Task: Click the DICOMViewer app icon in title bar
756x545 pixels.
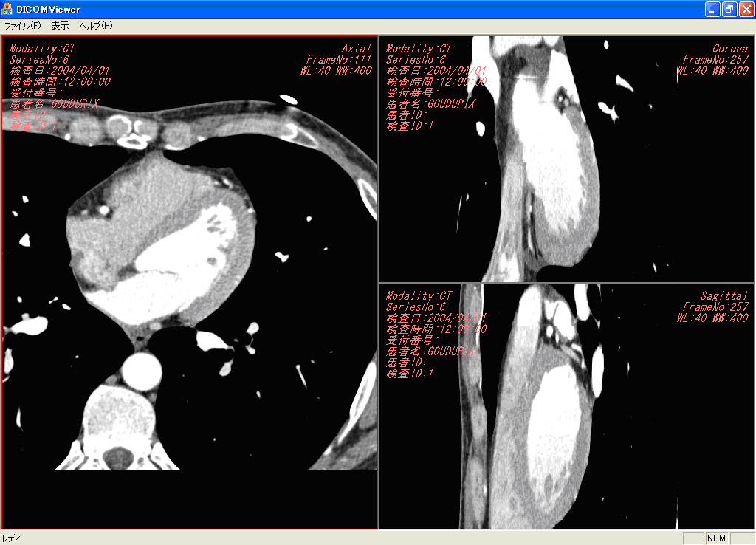Action: click(7, 9)
